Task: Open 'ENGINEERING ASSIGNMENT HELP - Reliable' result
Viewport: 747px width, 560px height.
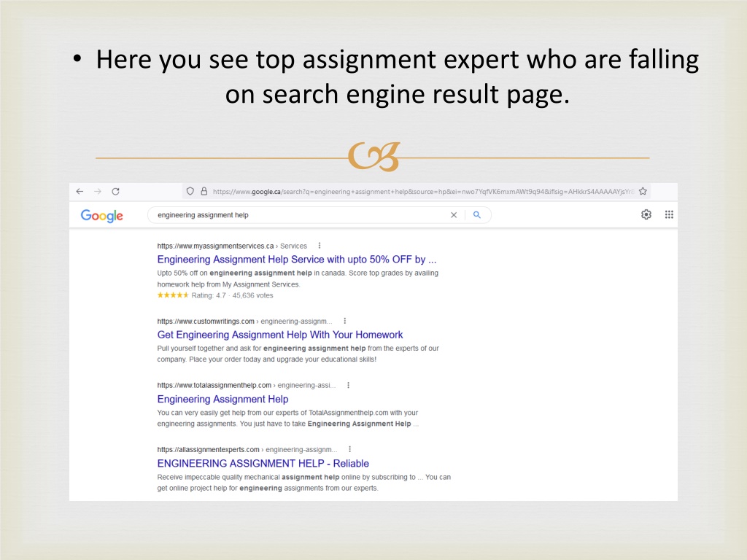Action: (263, 463)
